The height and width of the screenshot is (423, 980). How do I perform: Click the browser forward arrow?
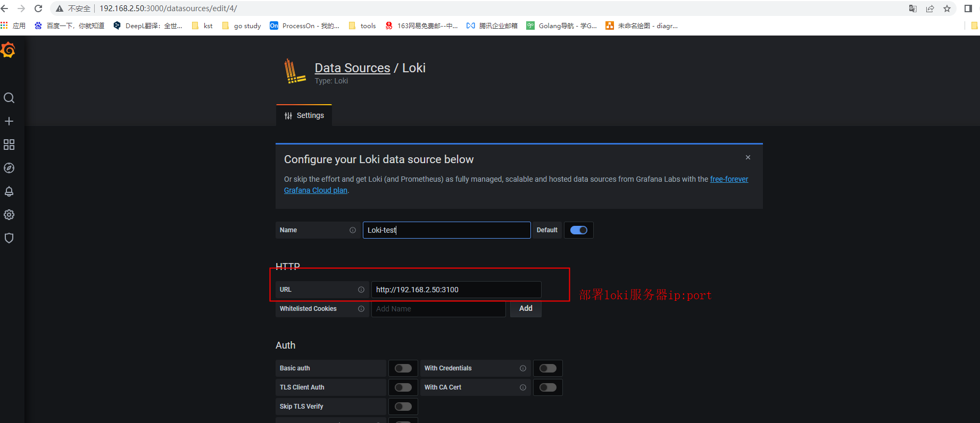pyautogui.click(x=21, y=9)
